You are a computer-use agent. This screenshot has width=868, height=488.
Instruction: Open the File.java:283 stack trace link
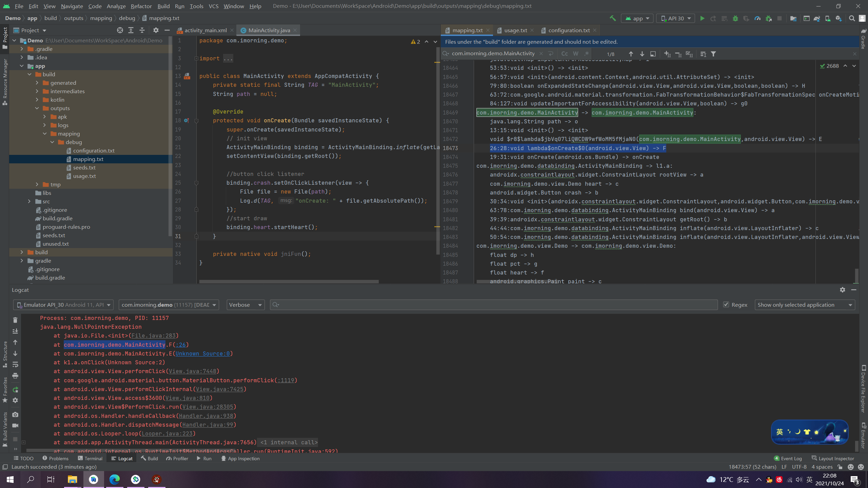click(x=153, y=335)
